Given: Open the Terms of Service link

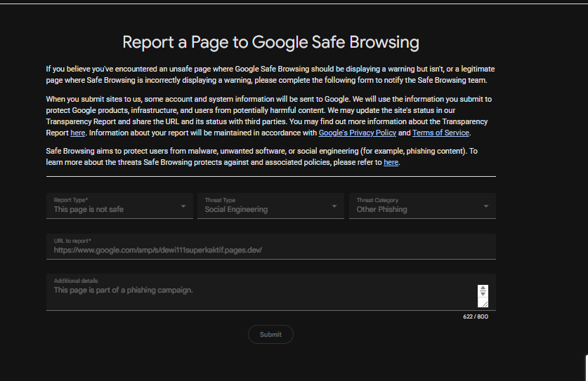Looking at the screenshot, I should coord(440,133).
